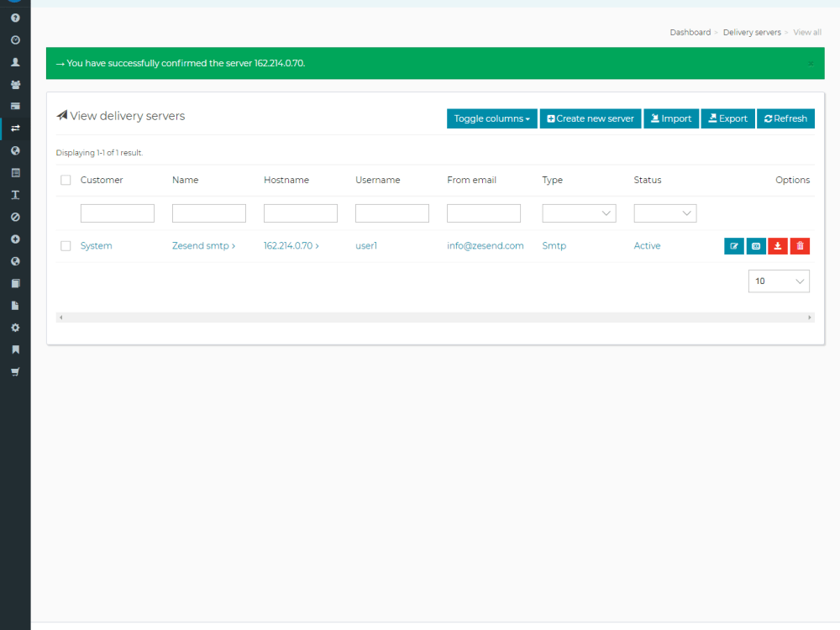Delete the Zesend smtp server (trash icon)
Image resolution: width=840 pixels, height=630 pixels.
(800, 246)
